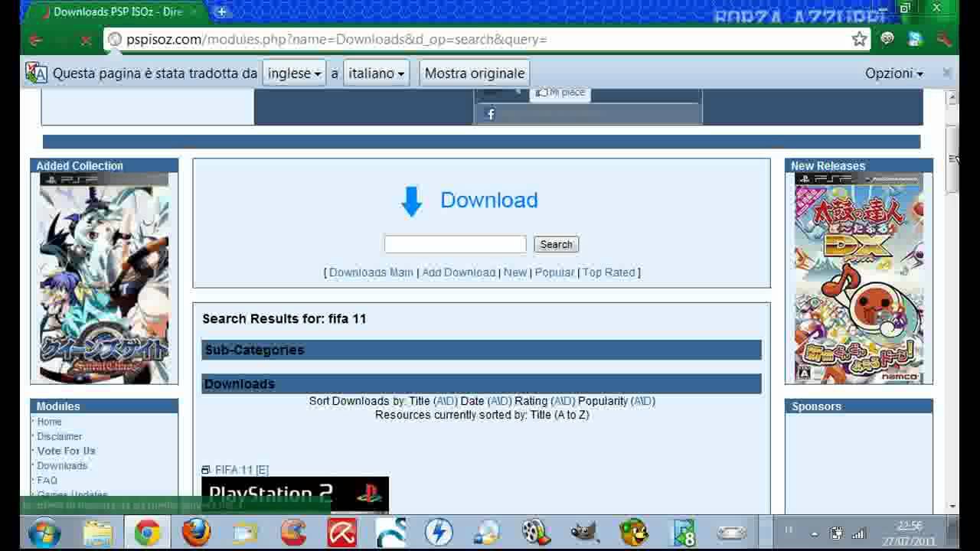Go to Home in the Modules menu
This screenshot has height=551, width=980.
[49, 422]
